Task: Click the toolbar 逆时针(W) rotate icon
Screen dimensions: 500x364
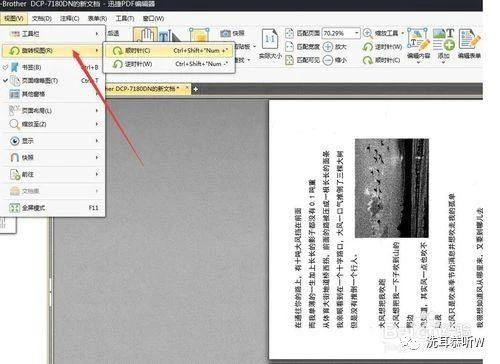Action: (368, 47)
